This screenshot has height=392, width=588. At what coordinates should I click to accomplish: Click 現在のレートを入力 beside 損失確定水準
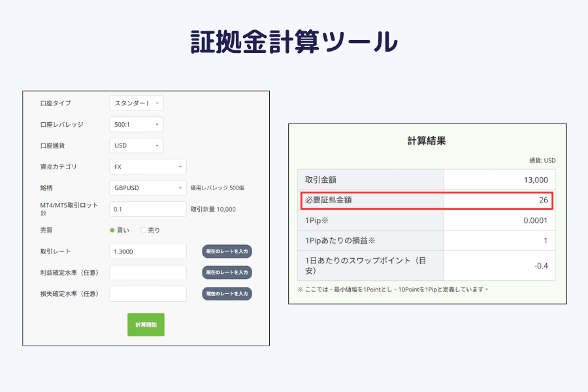point(227,294)
